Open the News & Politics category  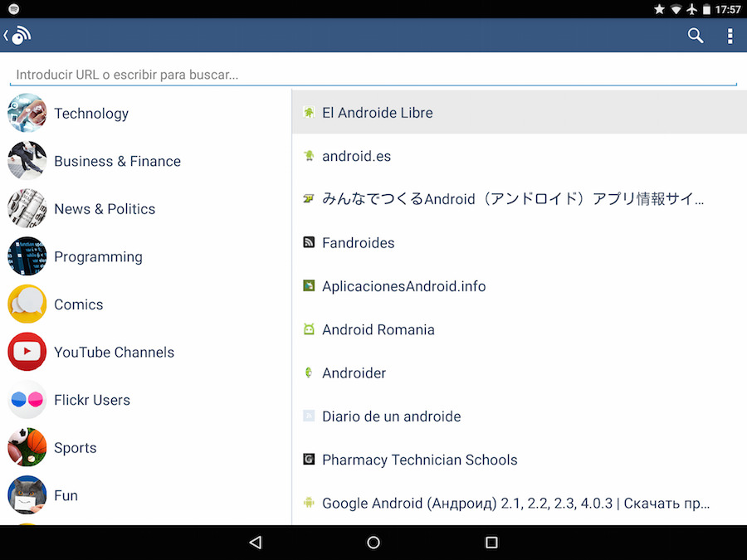[105, 209]
